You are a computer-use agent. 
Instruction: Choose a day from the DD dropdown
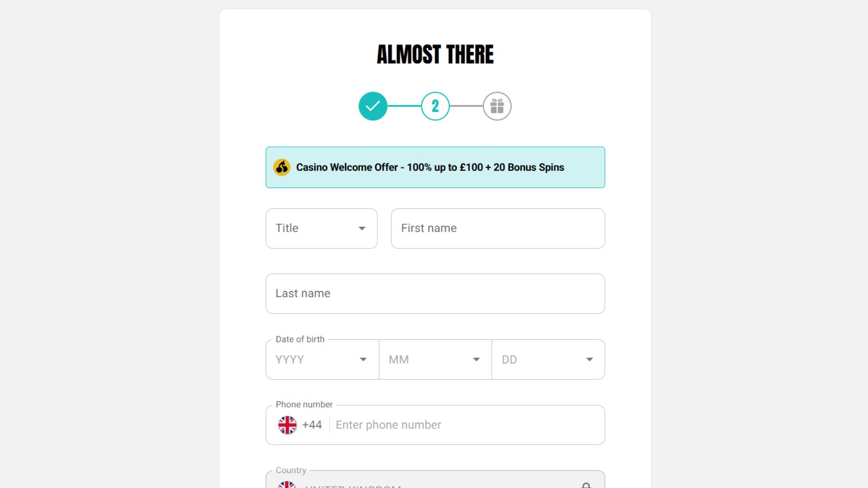click(548, 360)
